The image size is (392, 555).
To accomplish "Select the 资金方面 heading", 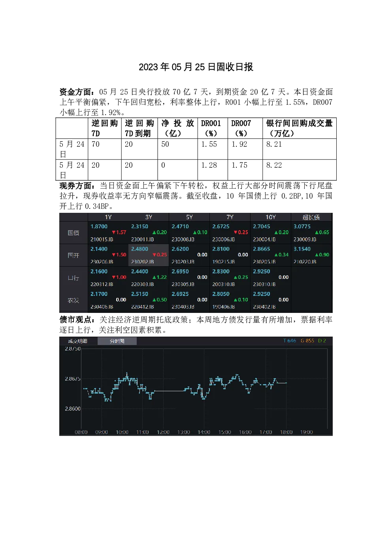I will point(77,92).
